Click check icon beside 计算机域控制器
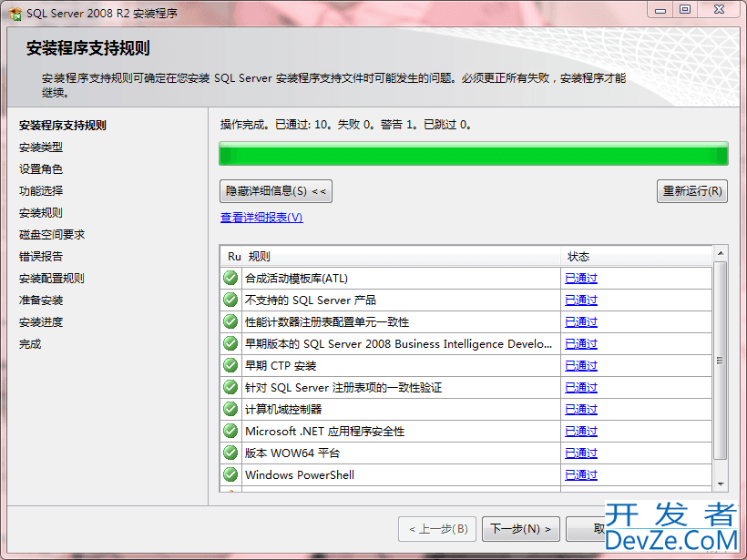The image size is (747, 560). click(x=230, y=409)
